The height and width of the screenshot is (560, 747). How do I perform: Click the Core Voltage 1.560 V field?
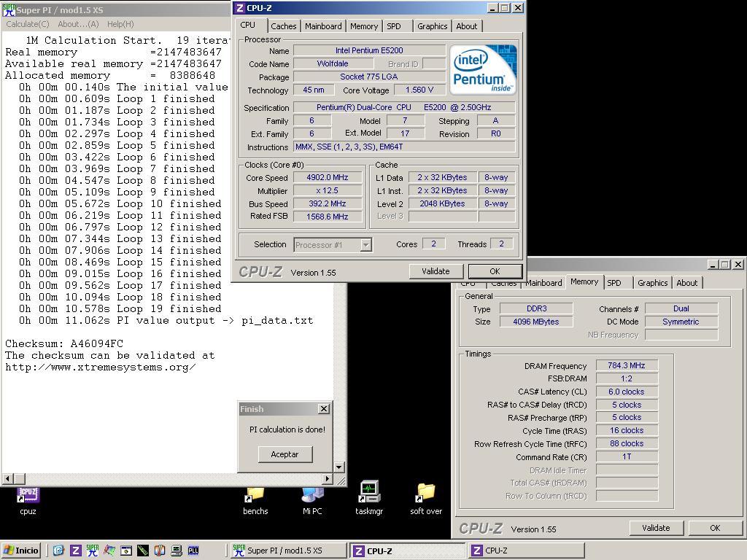click(419, 90)
